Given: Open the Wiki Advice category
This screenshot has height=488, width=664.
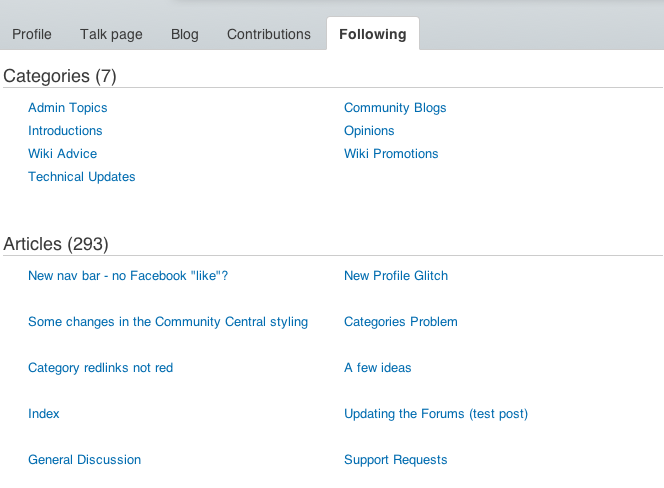Looking at the screenshot, I should point(63,154).
